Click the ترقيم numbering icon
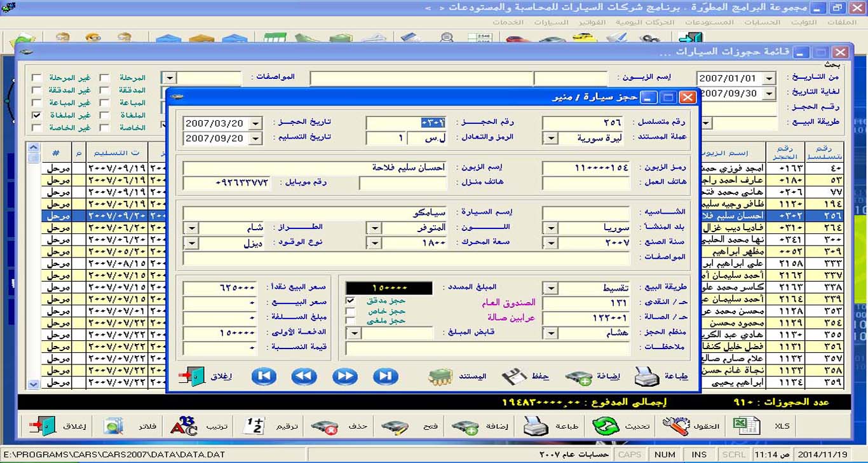The image size is (868, 463). [254, 426]
